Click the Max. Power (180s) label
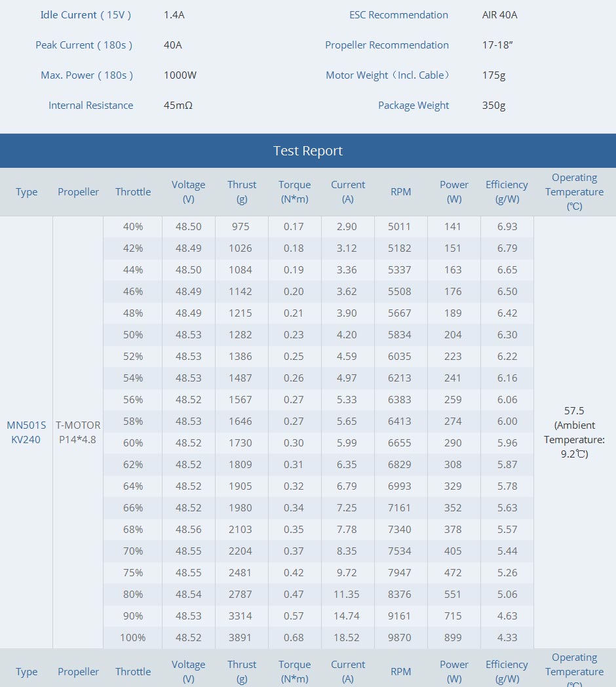The width and height of the screenshot is (616, 687). tap(87, 75)
